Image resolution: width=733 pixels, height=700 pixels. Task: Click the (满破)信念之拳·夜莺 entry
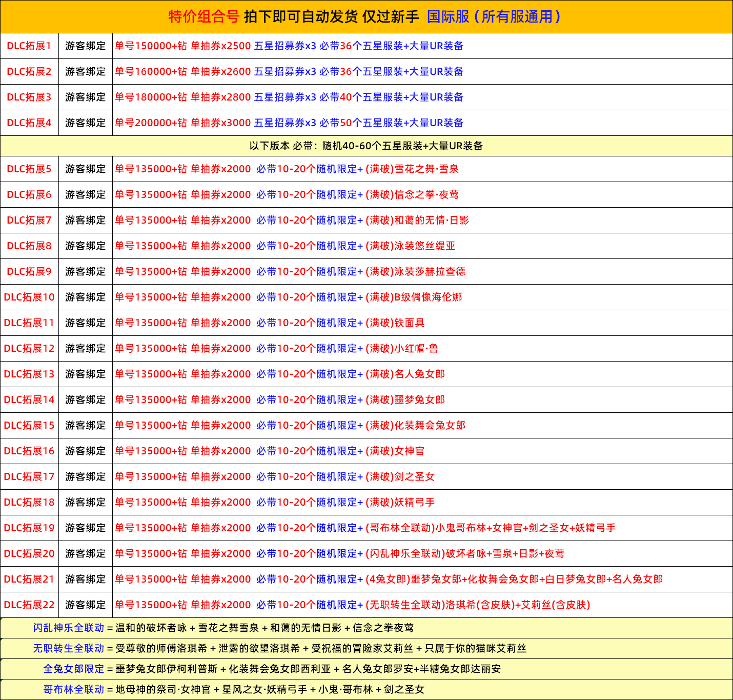412,195
